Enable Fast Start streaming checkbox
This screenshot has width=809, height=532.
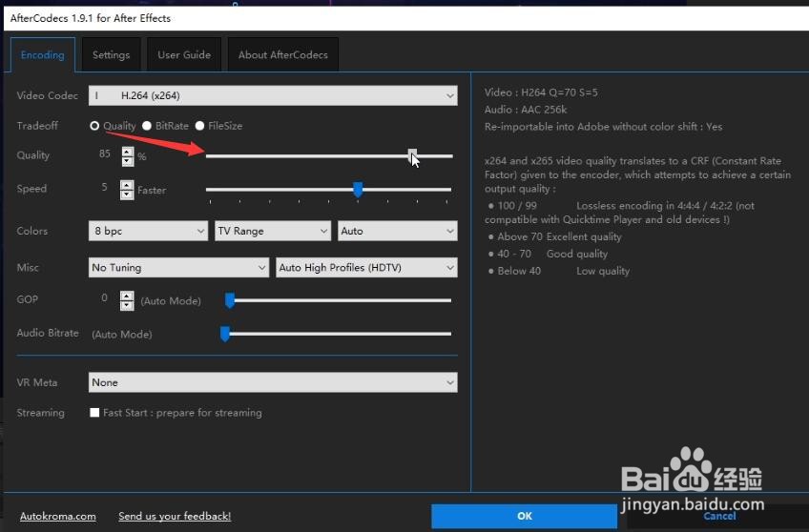click(94, 413)
